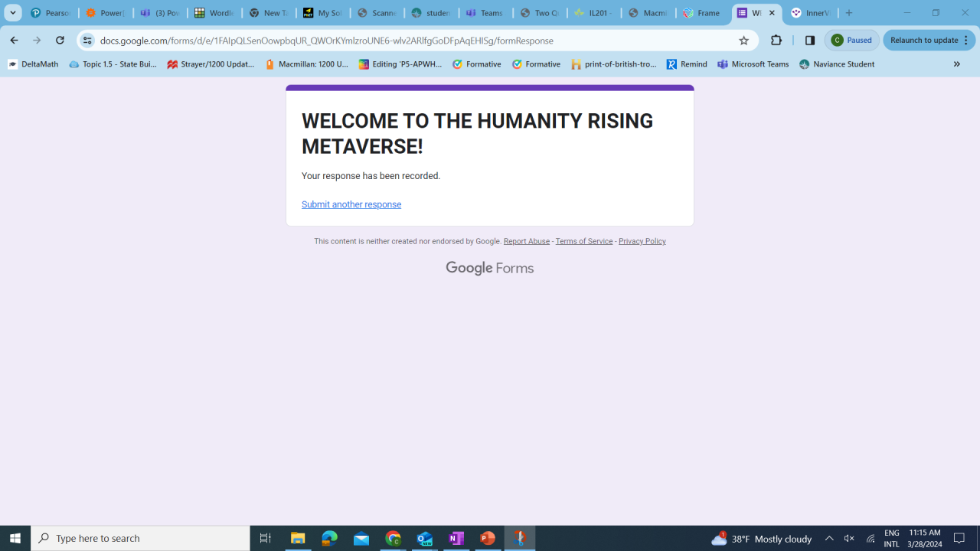Screen dimensions: 980x551
Task: Click the Google Forms logo
Action: click(490, 268)
